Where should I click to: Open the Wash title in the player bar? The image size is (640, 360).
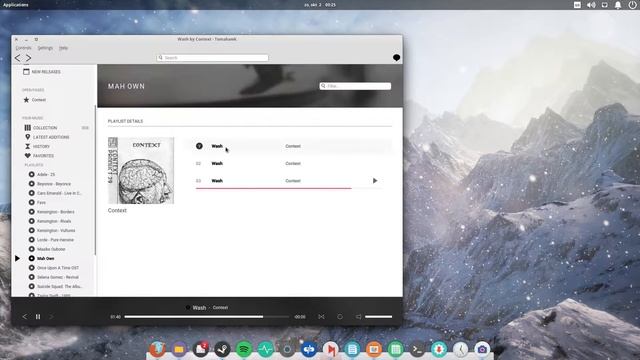(x=199, y=308)
